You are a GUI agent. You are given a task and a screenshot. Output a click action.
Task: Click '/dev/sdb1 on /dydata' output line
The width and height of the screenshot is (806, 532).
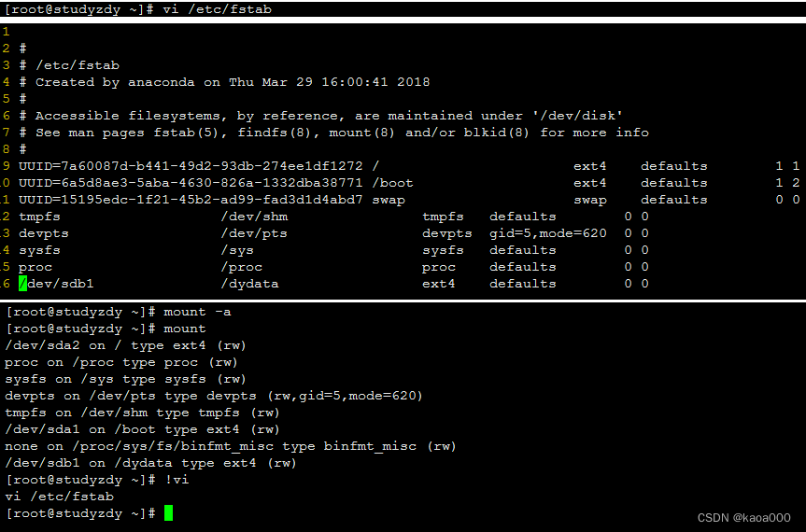click(150, 463)
